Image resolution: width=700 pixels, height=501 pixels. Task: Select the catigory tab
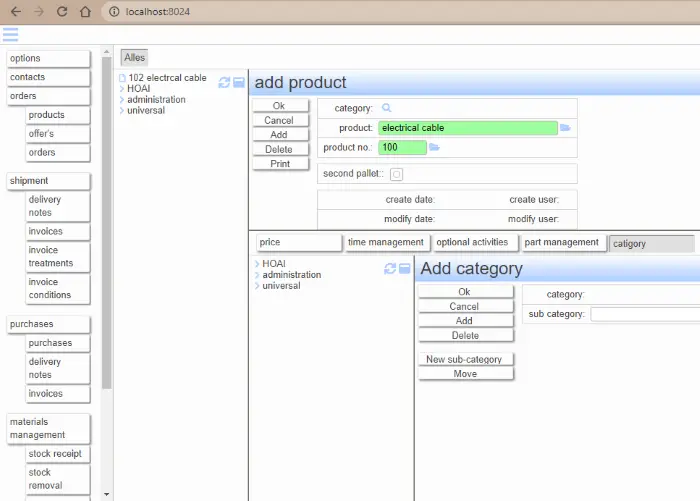point(652,244)
